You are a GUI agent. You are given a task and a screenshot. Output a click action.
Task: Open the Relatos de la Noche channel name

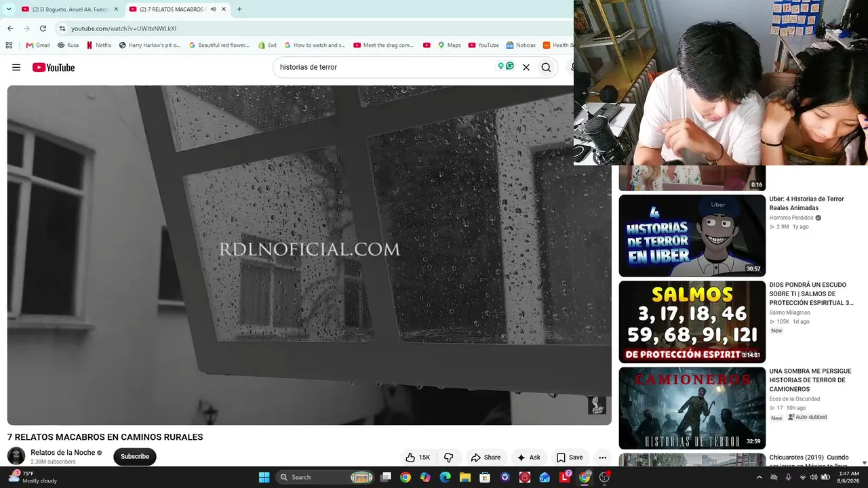[x=62, y=452]
